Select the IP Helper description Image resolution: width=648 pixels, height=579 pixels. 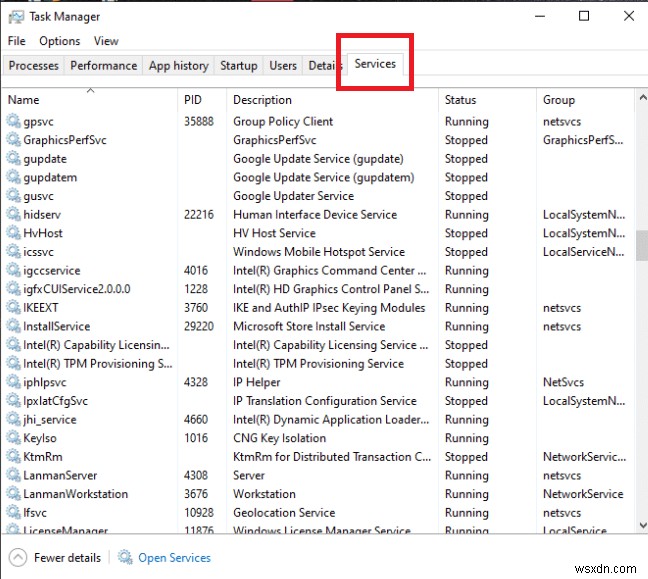pyautogui.click(x=256, y=382)
